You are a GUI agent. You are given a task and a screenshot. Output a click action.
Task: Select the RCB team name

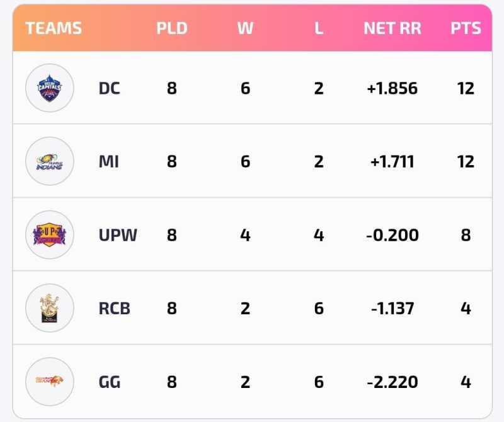point(114,309)
